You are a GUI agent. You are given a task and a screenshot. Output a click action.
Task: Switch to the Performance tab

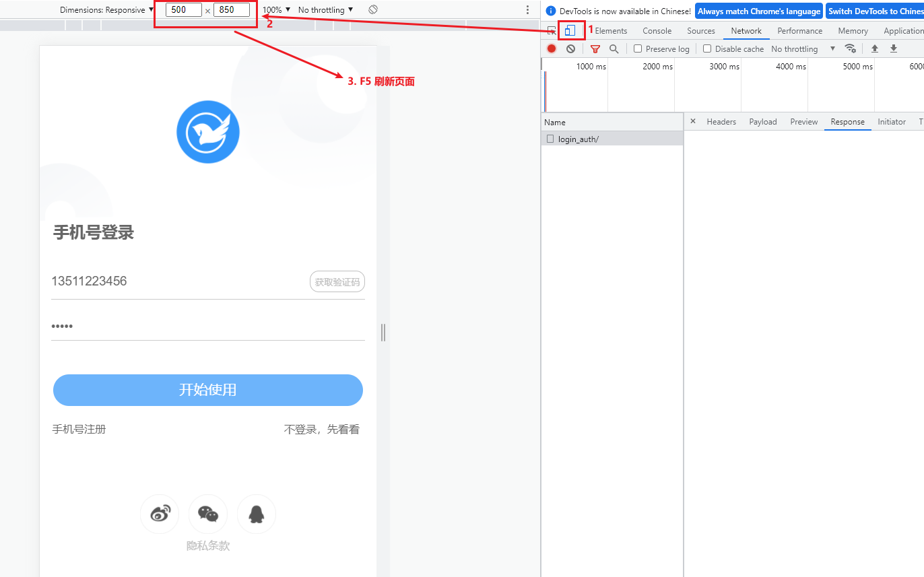click(799, 31)
